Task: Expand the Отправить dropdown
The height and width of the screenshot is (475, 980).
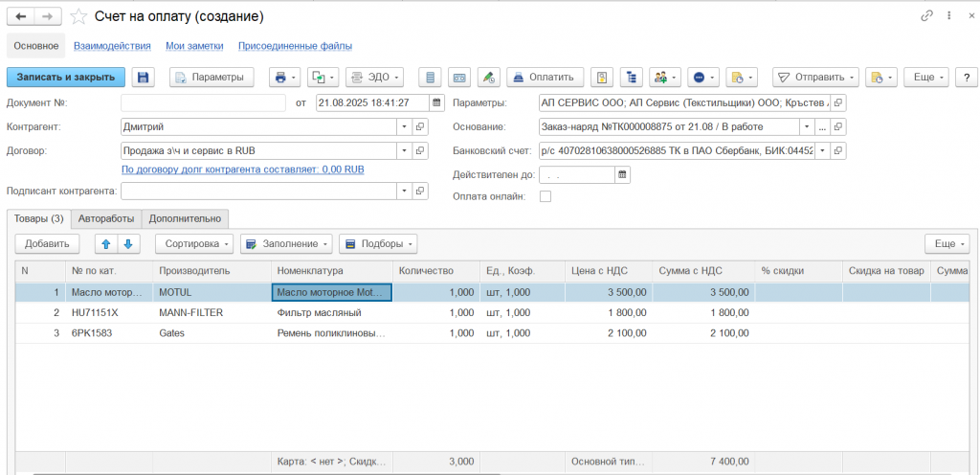Action: (x=815, y=78)
